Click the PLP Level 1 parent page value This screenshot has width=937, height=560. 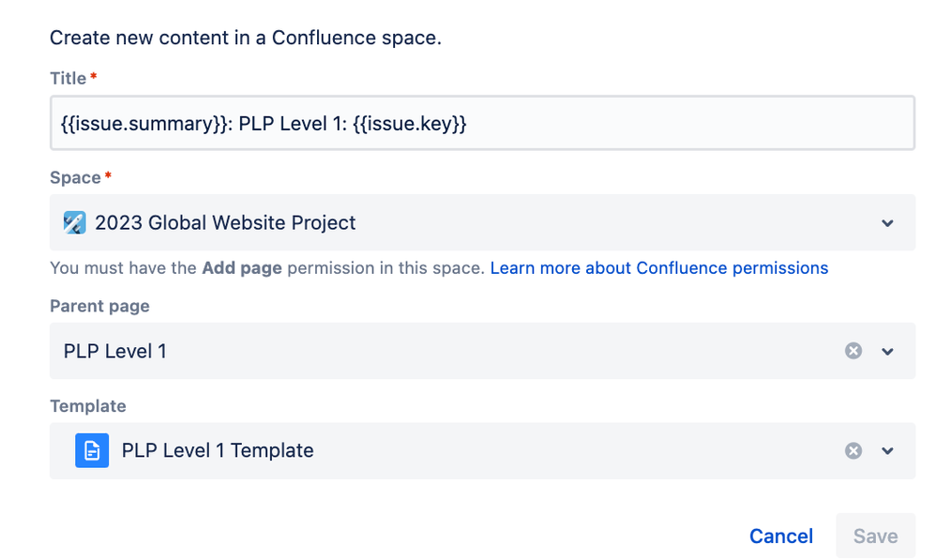point(115,351)
